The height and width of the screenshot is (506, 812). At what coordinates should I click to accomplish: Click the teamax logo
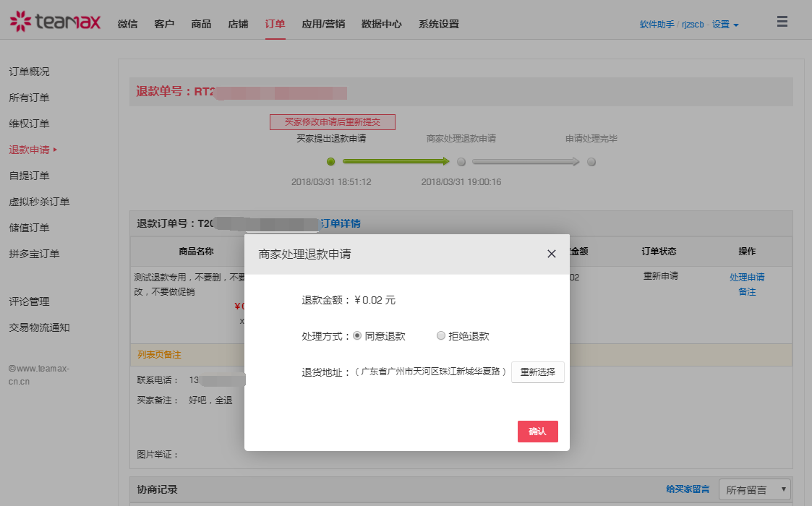click(55, 22)
